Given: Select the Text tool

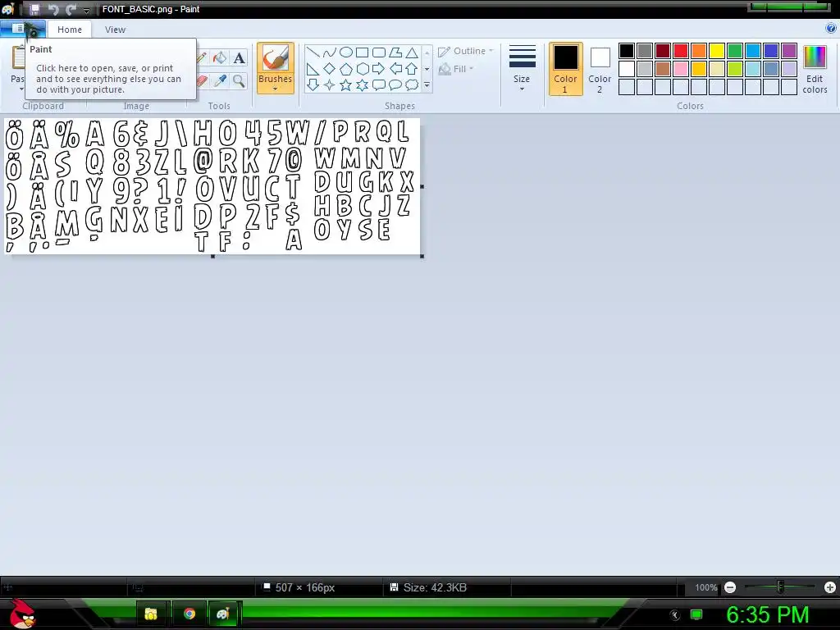Looking at the screenshot, I should tap(239, 57).
